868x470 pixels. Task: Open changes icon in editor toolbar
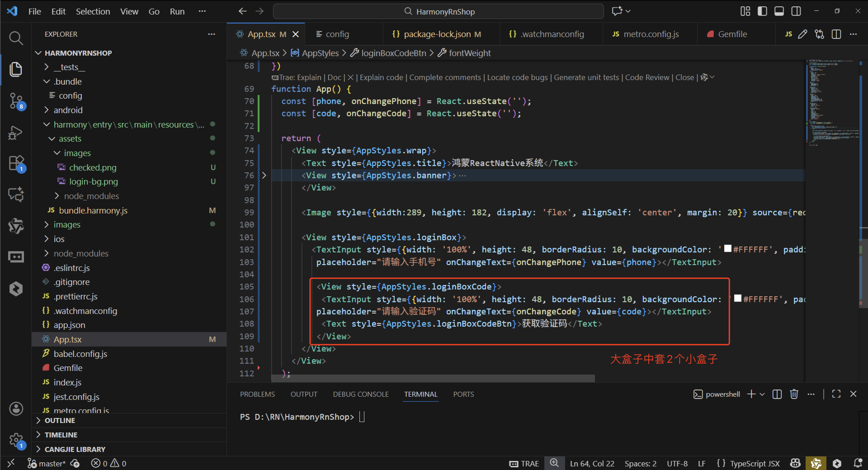coord(819,34)
